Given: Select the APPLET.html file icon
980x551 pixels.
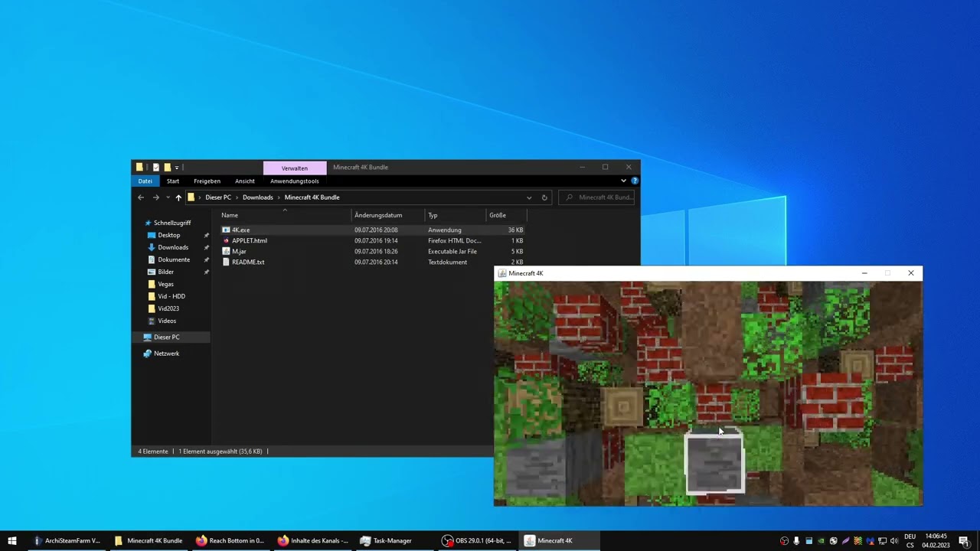Looking at the screenshot, I should (x=226, y=240).
